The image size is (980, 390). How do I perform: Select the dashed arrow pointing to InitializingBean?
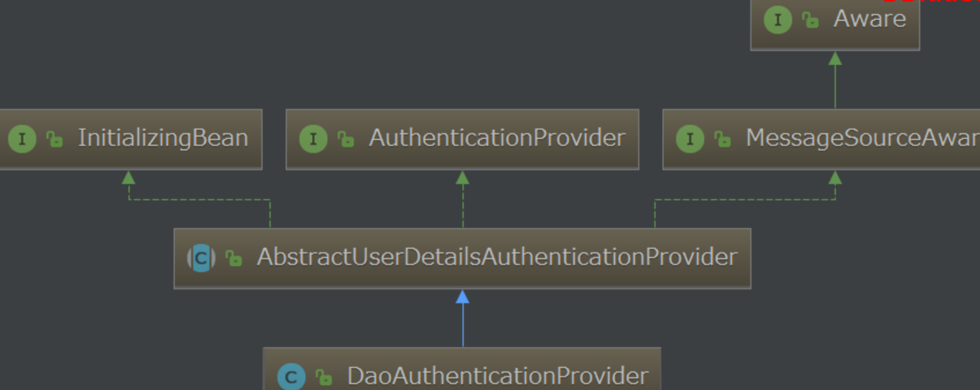click(199, 199)
